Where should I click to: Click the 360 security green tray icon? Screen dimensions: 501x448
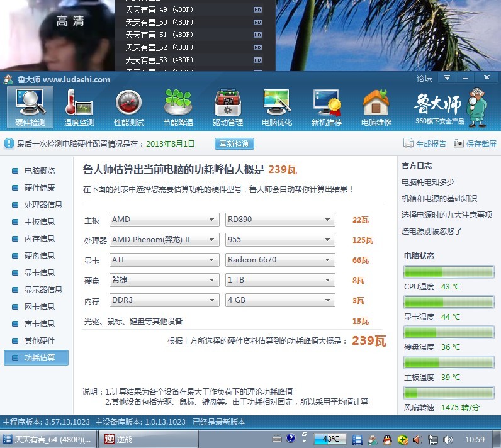click(x=403, y=440)
